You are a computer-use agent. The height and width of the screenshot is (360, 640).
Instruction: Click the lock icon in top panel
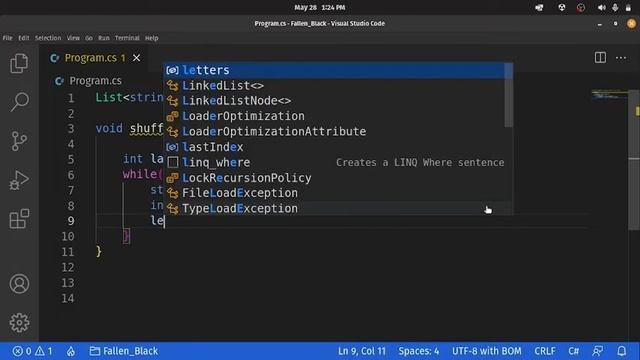tap(628, 7)
